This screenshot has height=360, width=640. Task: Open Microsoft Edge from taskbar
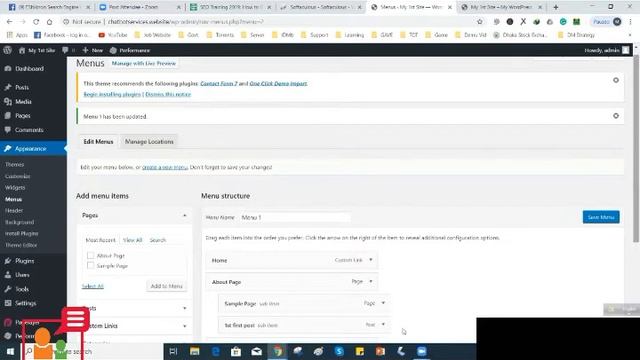216,351
